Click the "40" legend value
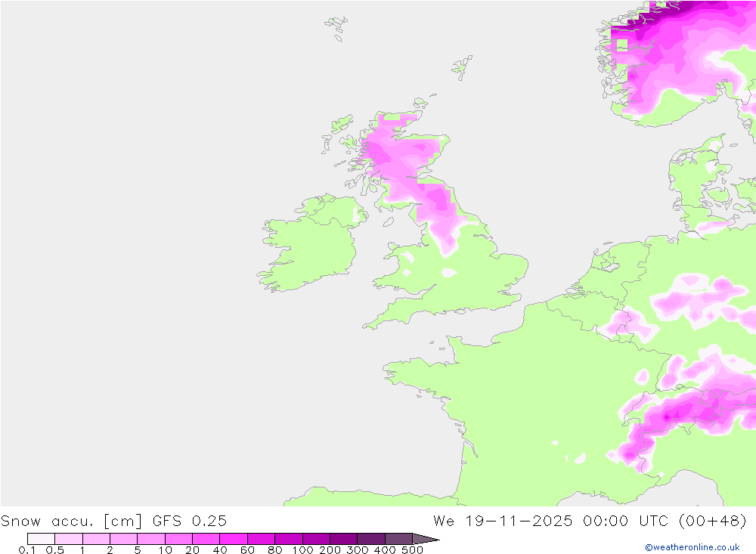The image size is (756, 554). pyautogui.click(x=220, y=550)
